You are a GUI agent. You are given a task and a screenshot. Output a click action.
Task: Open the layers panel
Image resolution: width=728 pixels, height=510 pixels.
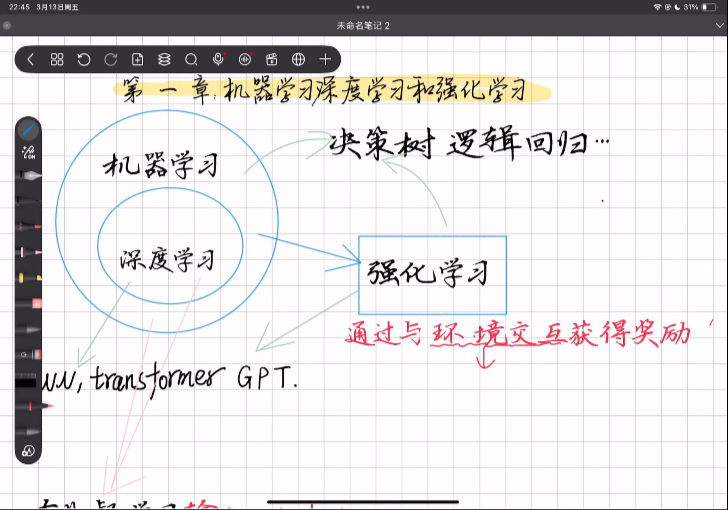[x=164, y=59]
